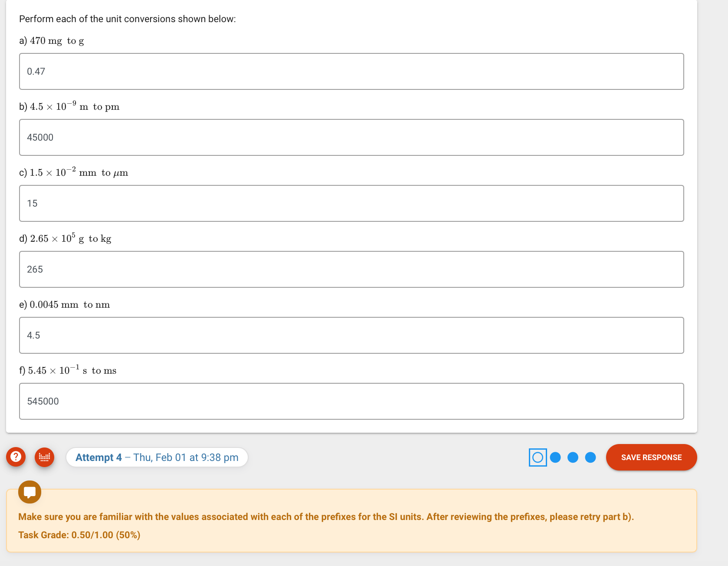Image resolution: width=728 pixels, height=566 pixels.
Task: Click the answer box showing 545000
Action: [x=351, y=401]
